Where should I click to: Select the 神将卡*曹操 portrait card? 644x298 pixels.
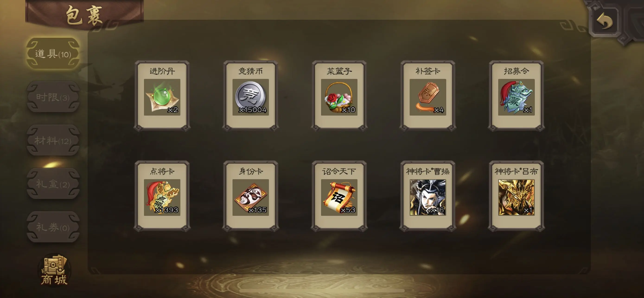click(x=428, y=197)
